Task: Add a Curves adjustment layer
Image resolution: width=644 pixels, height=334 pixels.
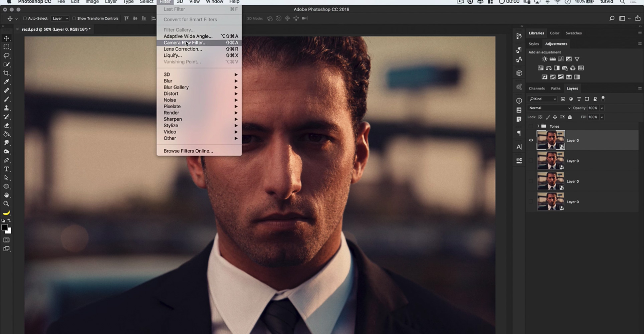Action: coord(561,59)
